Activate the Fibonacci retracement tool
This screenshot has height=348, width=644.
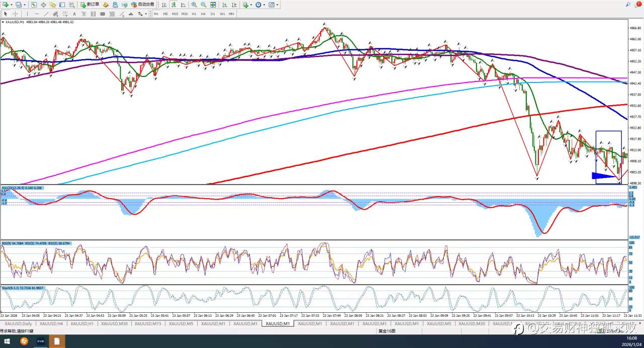coord(65,14)
